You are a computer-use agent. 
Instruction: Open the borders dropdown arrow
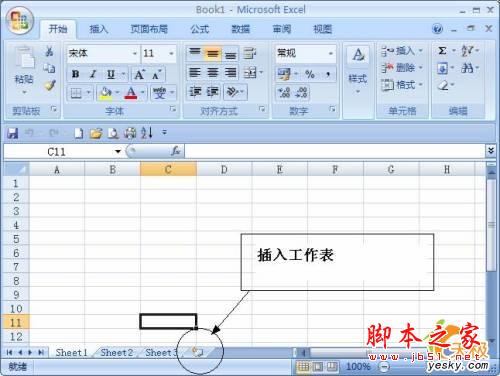(x=89, y=92)
